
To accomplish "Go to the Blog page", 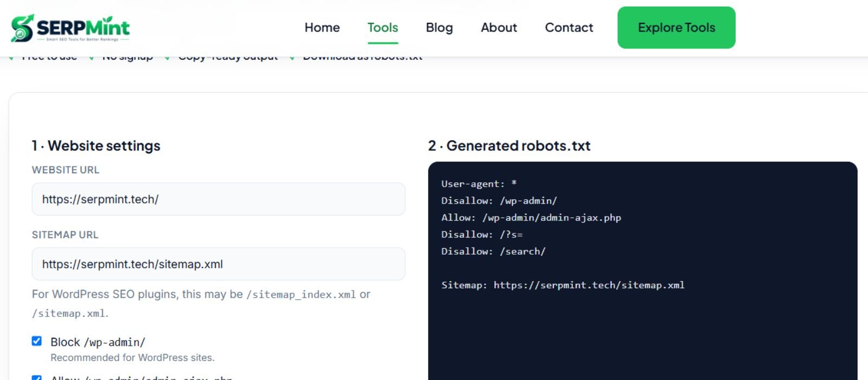I will (439, 28).
